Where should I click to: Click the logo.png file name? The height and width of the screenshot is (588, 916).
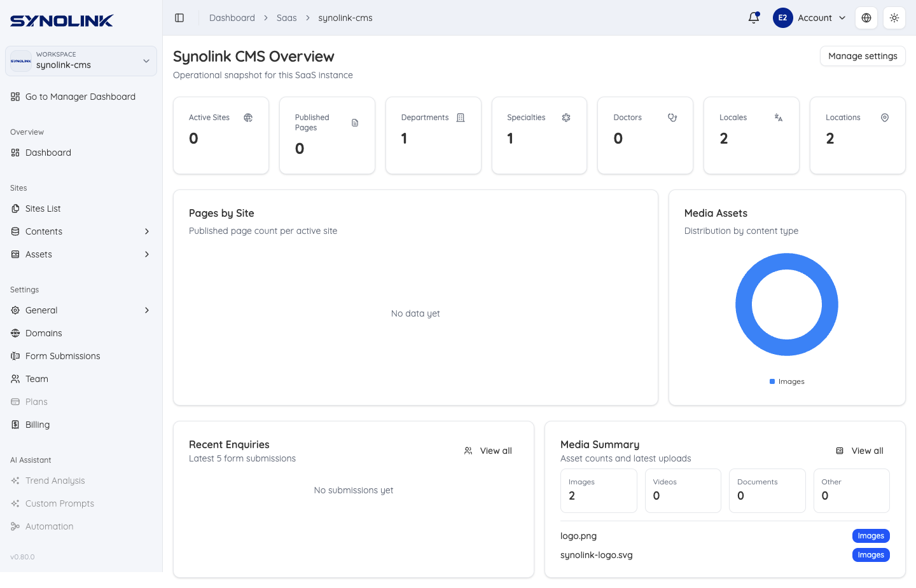pyautogui.click(x=579, y=536)
